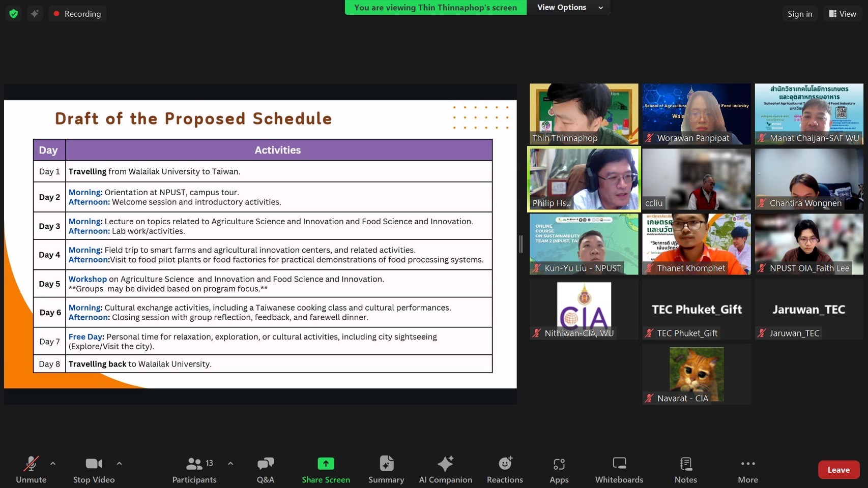The width and height of the screenshot is (868, 488).
Task: Toggle the Participants list panel
Action: (194, 470)
